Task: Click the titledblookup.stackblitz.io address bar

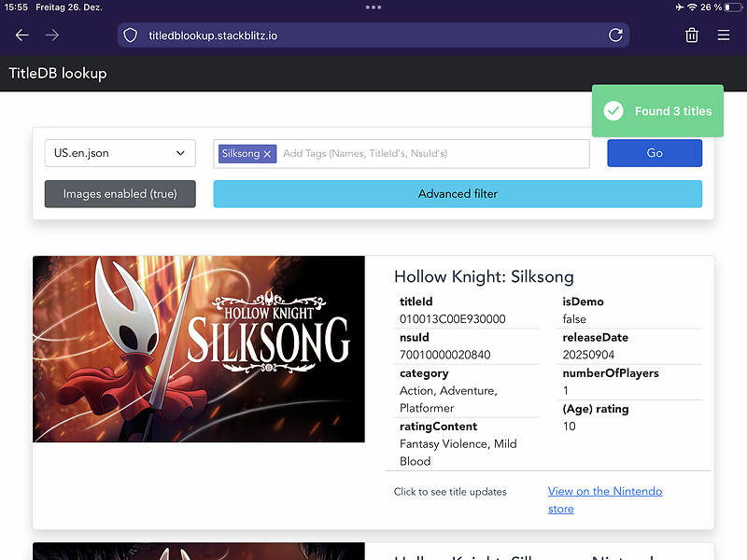Action: point(373,35)
